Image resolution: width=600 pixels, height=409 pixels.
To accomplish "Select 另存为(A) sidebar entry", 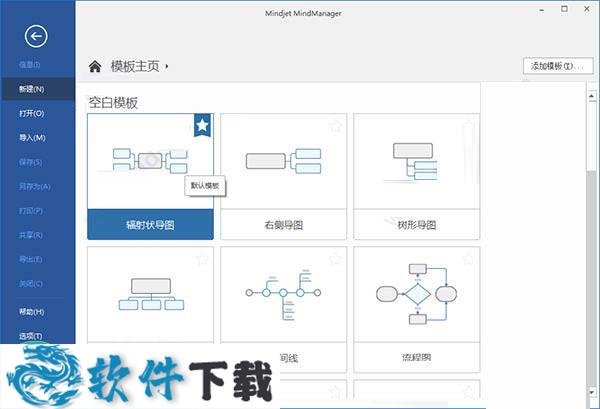I will pos(34,187).
